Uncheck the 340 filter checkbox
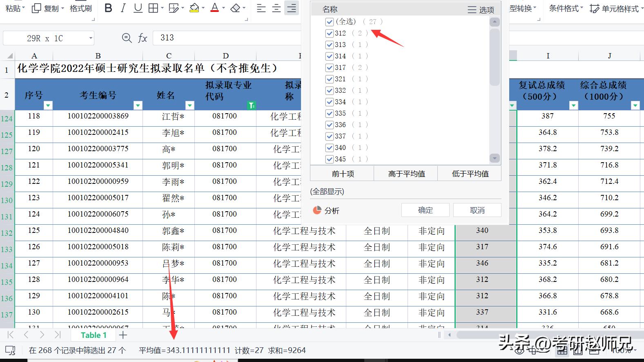 (x=330, y=147)
